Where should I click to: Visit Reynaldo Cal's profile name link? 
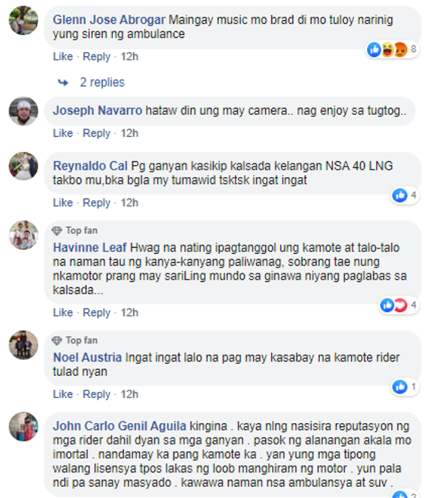coord(90,166)
